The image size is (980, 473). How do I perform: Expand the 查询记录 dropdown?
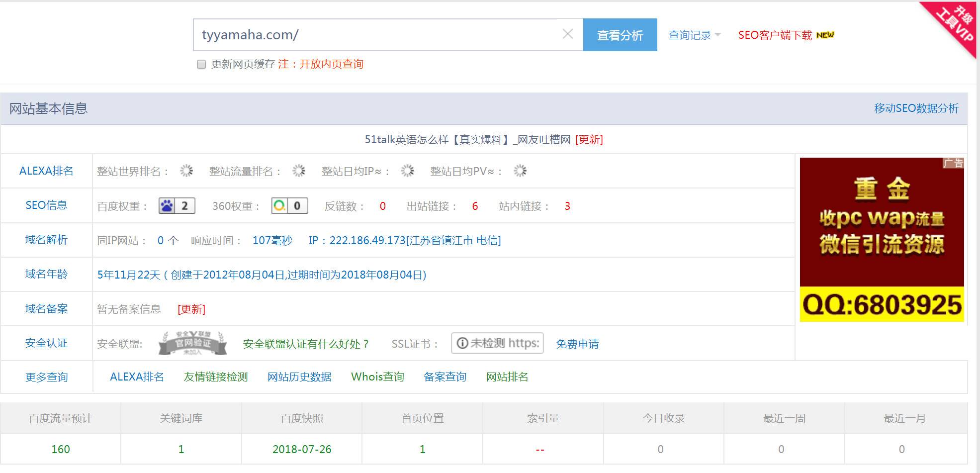[694, 35]
